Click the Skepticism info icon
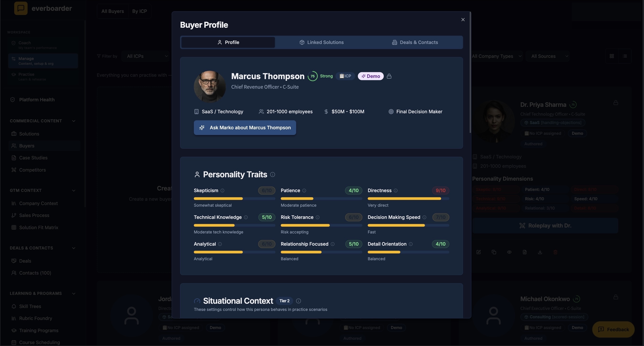Image resolution: width=644 pixels, height=346 pixels. (222, 190)
